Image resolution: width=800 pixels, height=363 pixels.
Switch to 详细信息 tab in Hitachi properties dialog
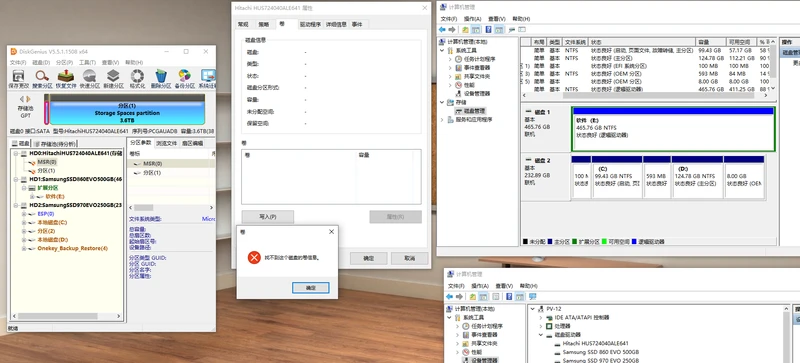tap(336, 24)
